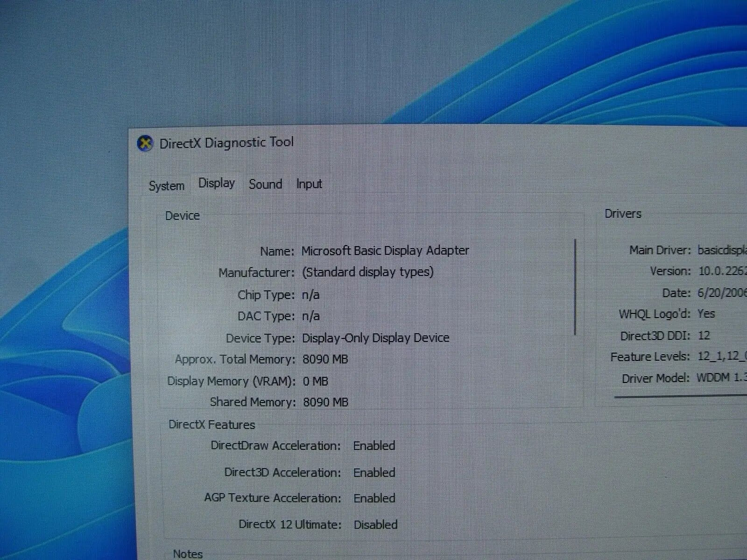Select 'Display-Only Display Device' text
Viewport: 747px width, 560px height.
coord(376,338)
